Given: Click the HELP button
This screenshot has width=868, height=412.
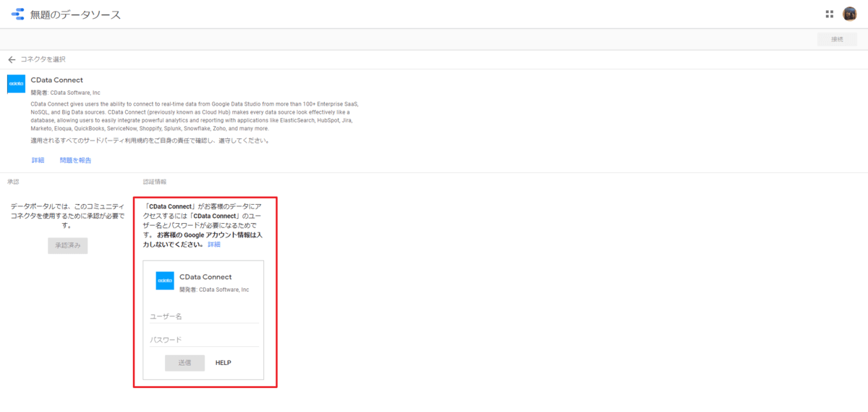Looking at the screenshot, I should coord(224,363).
